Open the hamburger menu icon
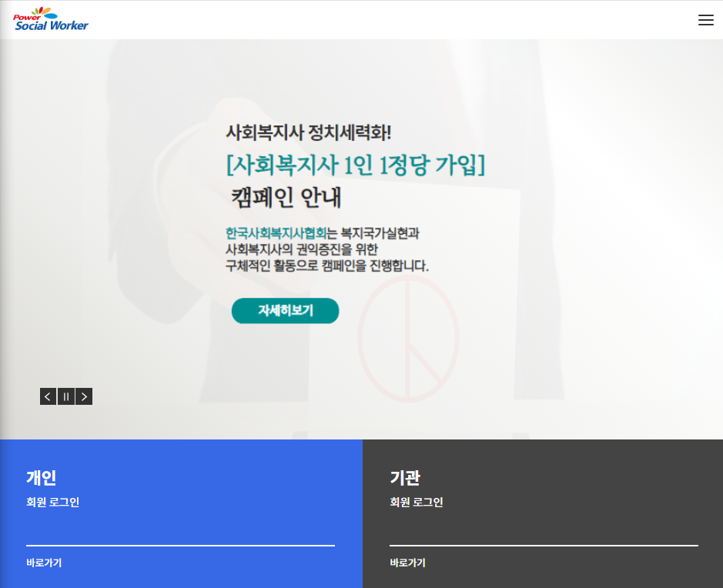The width and height of the screenshot is (723, 588). pyautogui.click(x=705, y=20)
